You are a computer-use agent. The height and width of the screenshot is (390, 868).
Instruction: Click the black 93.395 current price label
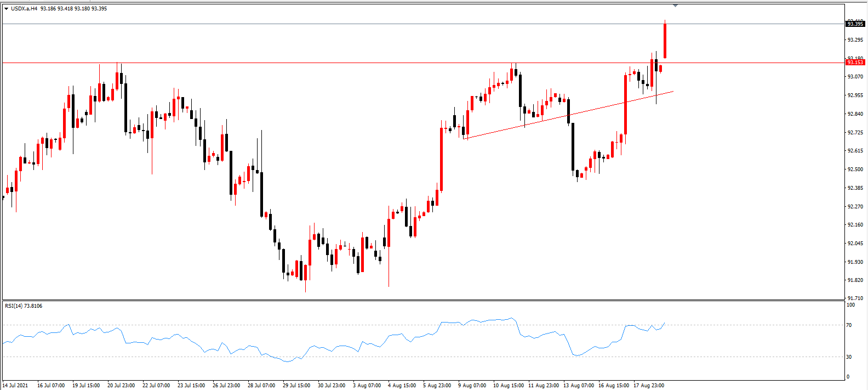pos(855,24)
